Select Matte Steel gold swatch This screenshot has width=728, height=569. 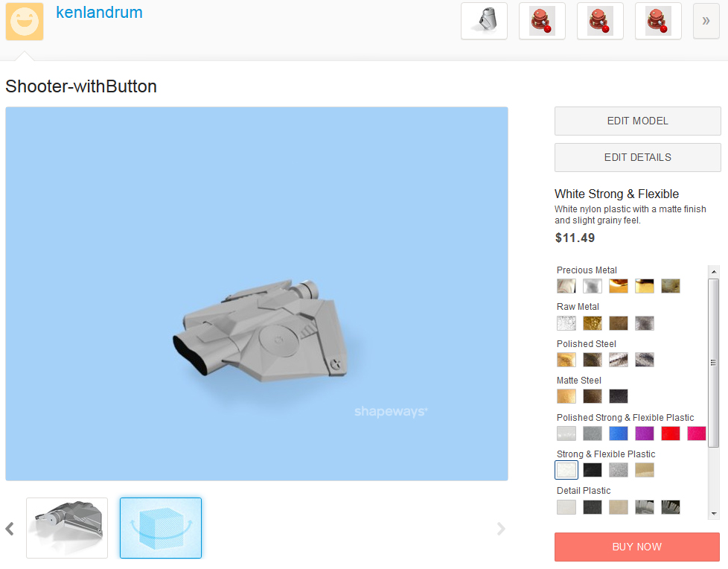[x=566, y=396]
